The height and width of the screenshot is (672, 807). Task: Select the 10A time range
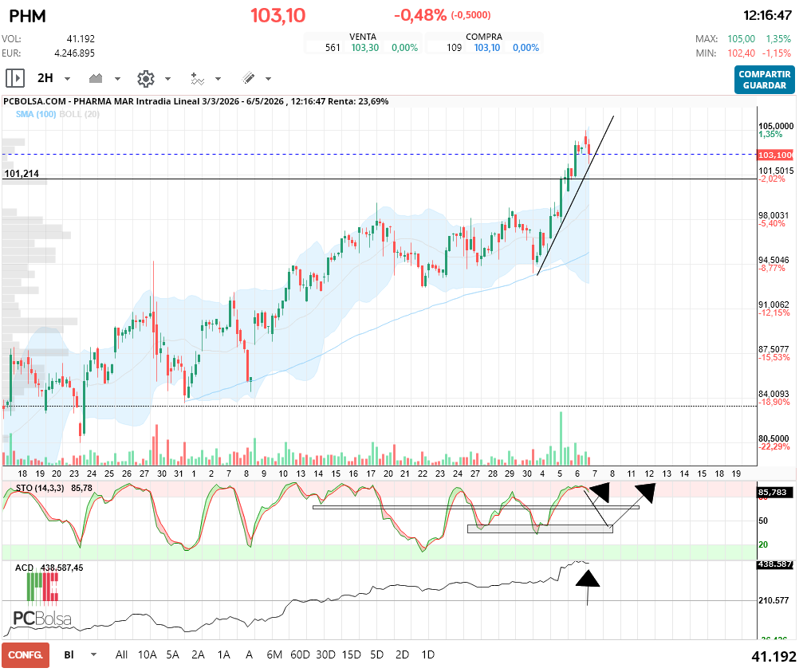(148, 654)
